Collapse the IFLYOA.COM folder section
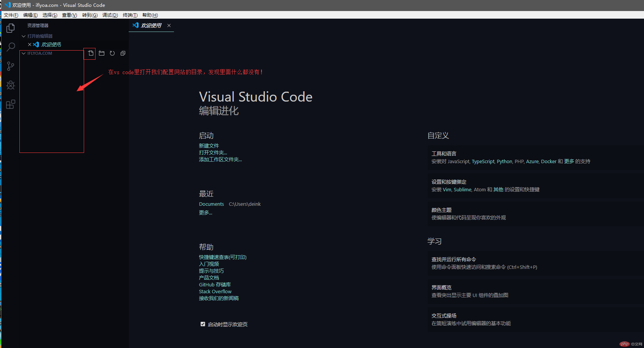This screenshot has width=644, height=348. [24, 53]
